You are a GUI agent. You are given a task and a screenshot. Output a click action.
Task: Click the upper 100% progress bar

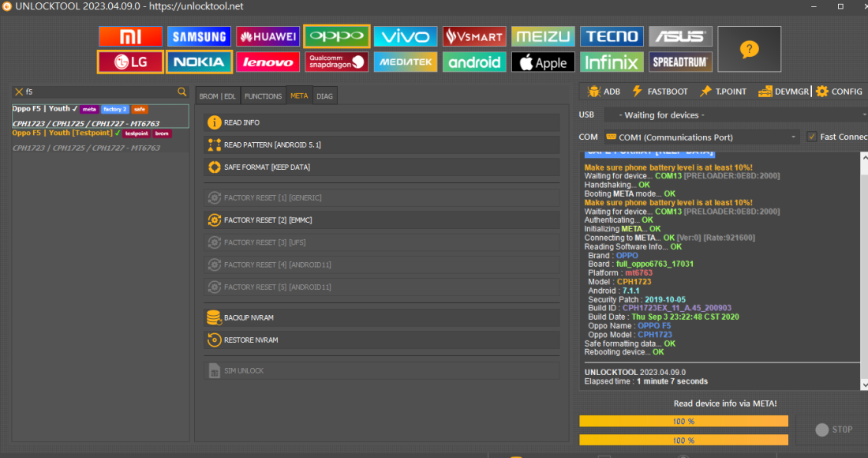click(x=683, y=422)
